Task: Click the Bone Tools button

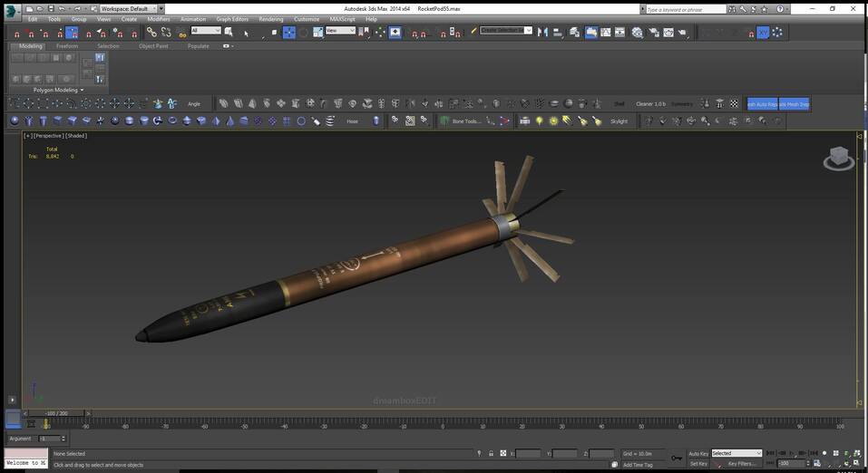Action: 466,121
